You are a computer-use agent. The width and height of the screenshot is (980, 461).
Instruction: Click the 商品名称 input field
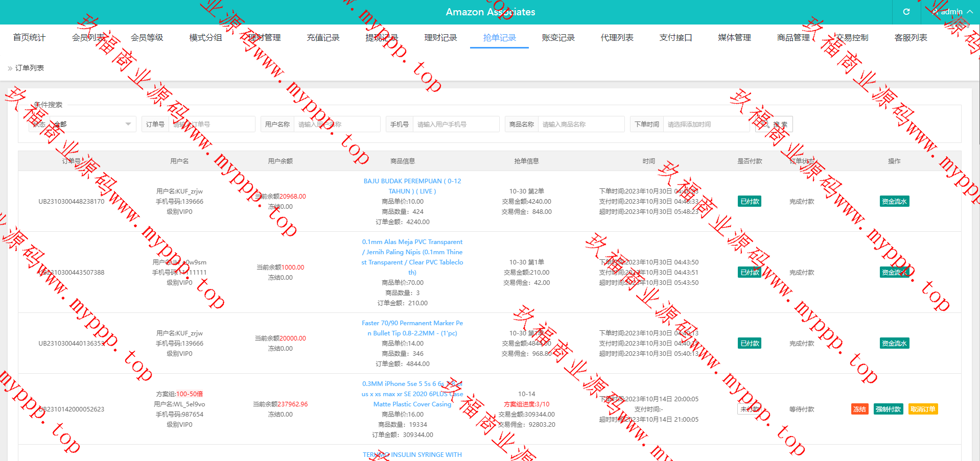click(580, 124)
